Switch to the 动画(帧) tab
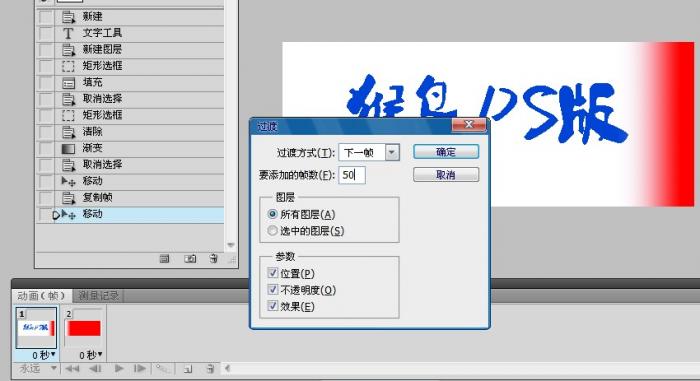Screen dimensions: 700x381 click(x=42, y=296)
